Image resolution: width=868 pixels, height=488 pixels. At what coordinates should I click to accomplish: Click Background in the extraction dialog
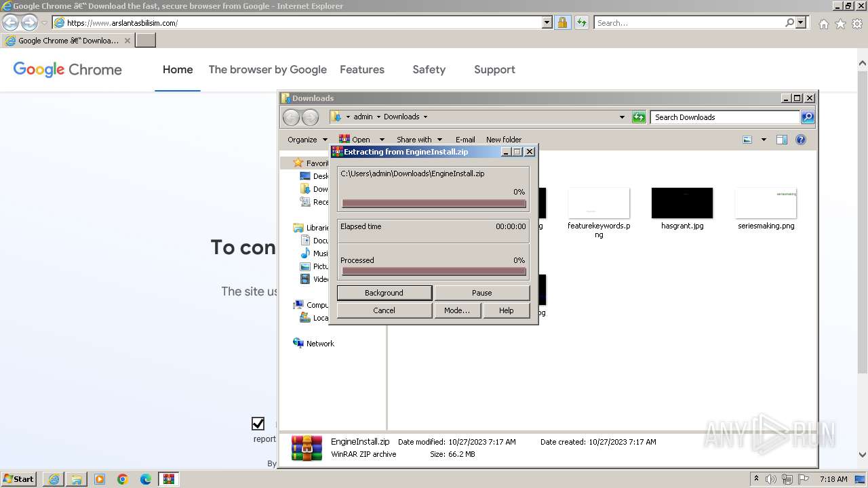[384, 293]
